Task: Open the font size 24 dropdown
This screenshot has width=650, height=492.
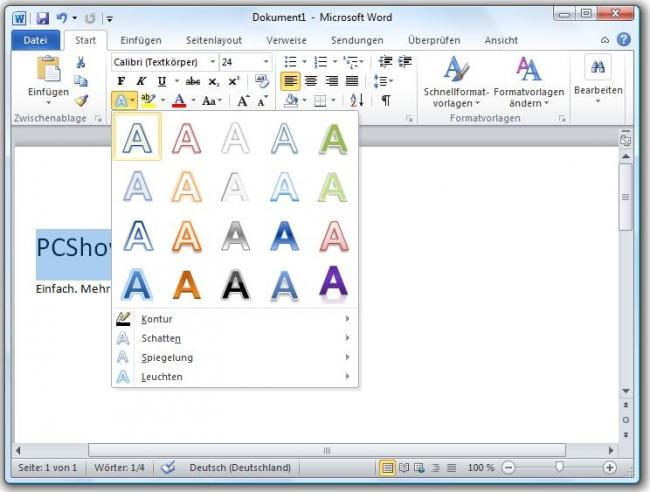Action: pyautogui.click(x=266, y=62)
